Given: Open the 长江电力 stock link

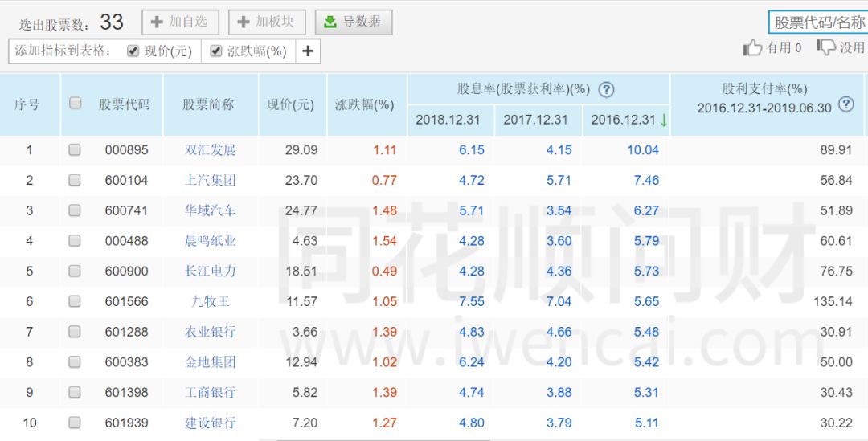Looking at the screenshot, I should [x=211, y=272].
